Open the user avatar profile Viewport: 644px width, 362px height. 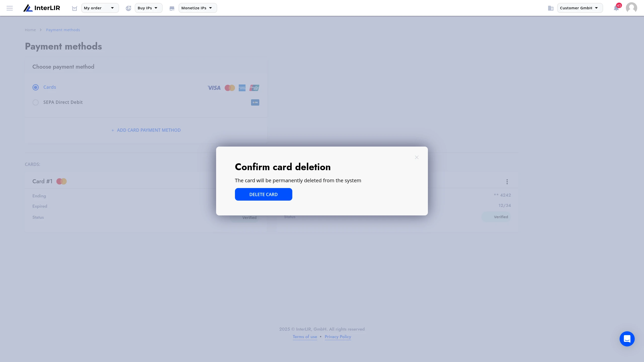point(631,8)
